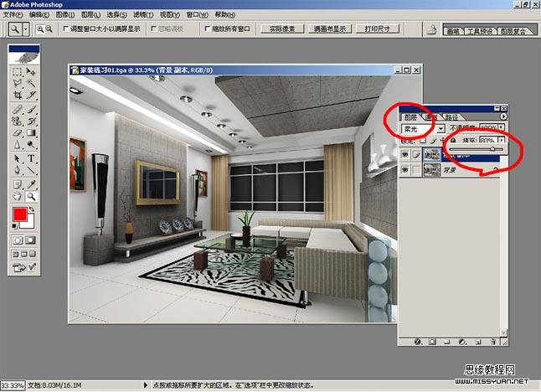Viewport: 541px width, 392px height.
Task: Switch to Quick Mask mode
Action: coord(30,240)
